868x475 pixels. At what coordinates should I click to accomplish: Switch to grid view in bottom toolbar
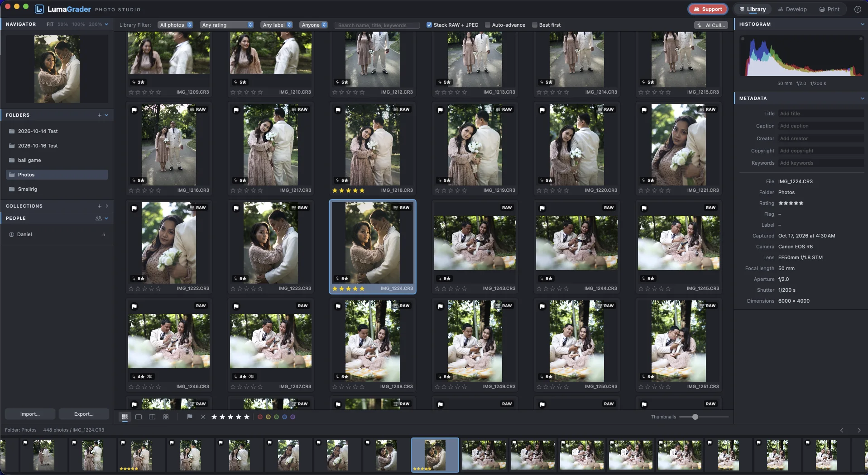[125, 417]
